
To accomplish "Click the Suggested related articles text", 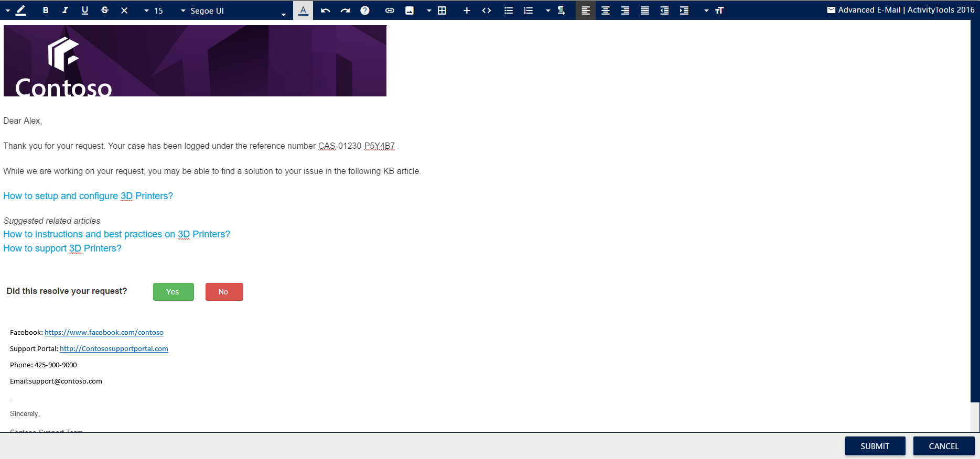I will coord(52,221).
